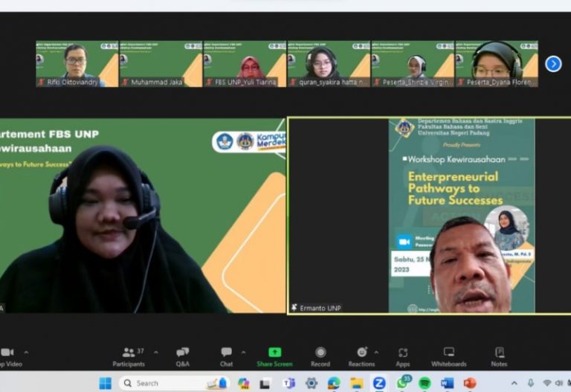Open Copilot from the taskbar
571x392 pixels.
click(243, 383)
